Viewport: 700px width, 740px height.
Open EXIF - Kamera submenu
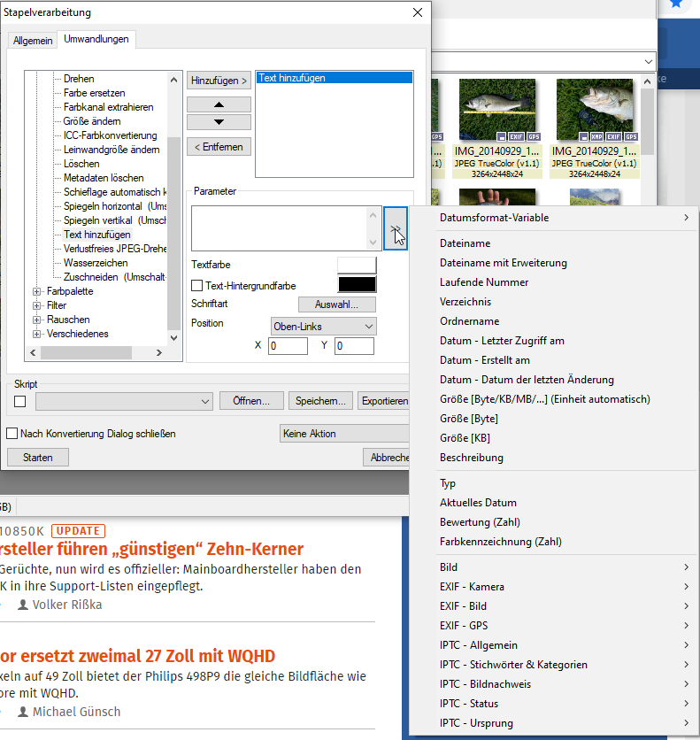pyautogui.click(x=554, y=587)
